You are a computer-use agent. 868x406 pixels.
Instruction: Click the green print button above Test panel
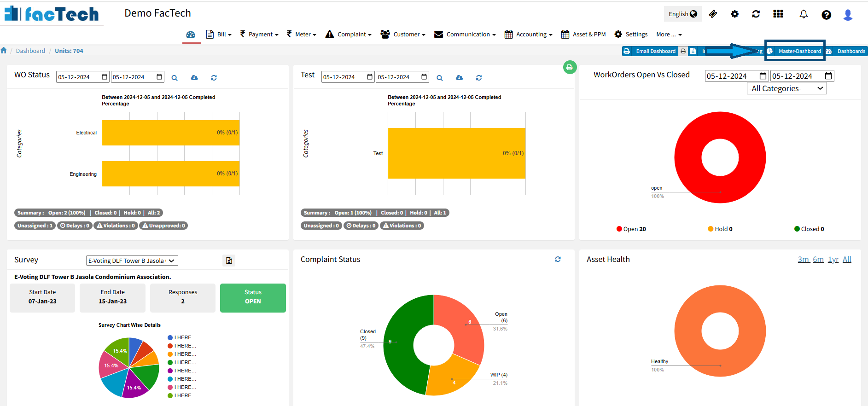[x=570, y=68]
